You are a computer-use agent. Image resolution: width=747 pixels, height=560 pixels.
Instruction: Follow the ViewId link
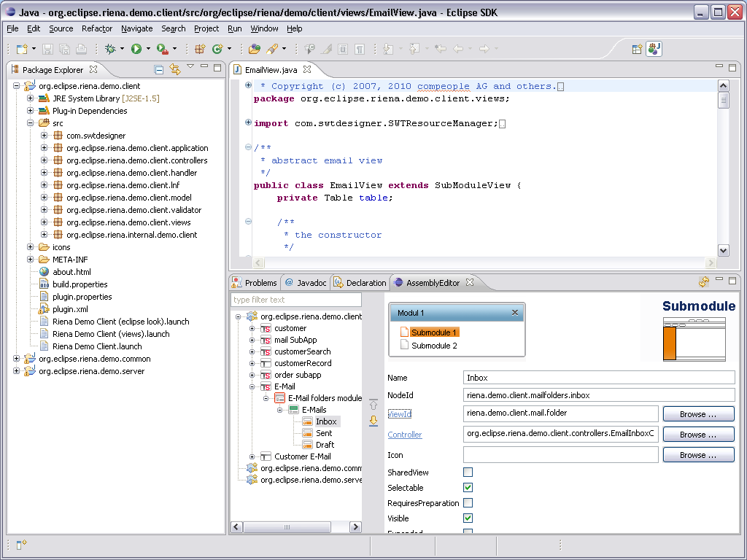(399, 414)
